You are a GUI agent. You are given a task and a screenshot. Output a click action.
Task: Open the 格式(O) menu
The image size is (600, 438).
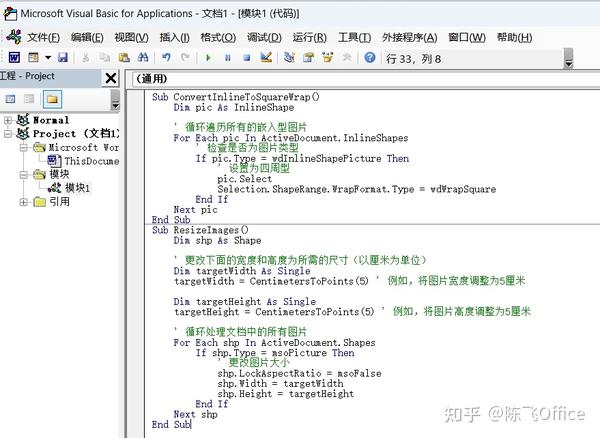pos(218,37)
